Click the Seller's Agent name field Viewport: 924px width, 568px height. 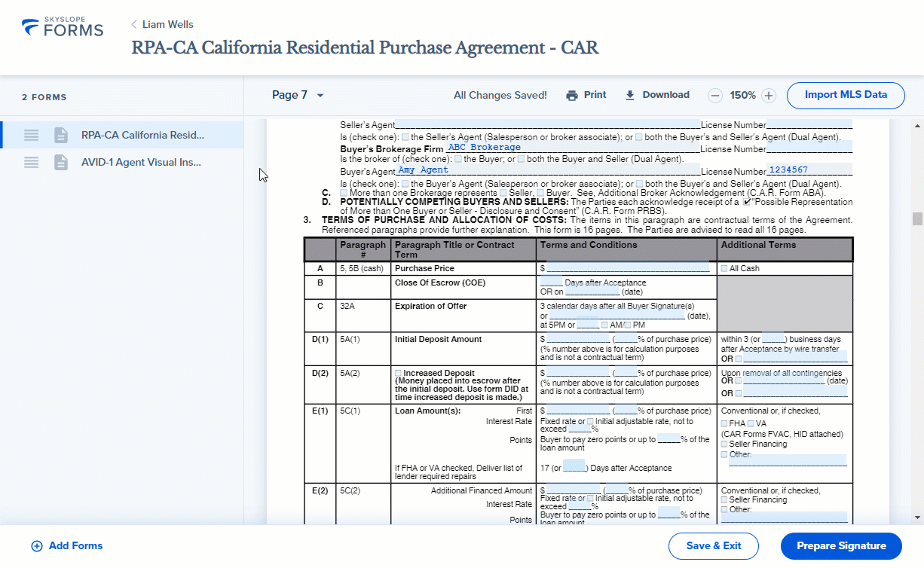pyautogui.click(x=548, y=124)
